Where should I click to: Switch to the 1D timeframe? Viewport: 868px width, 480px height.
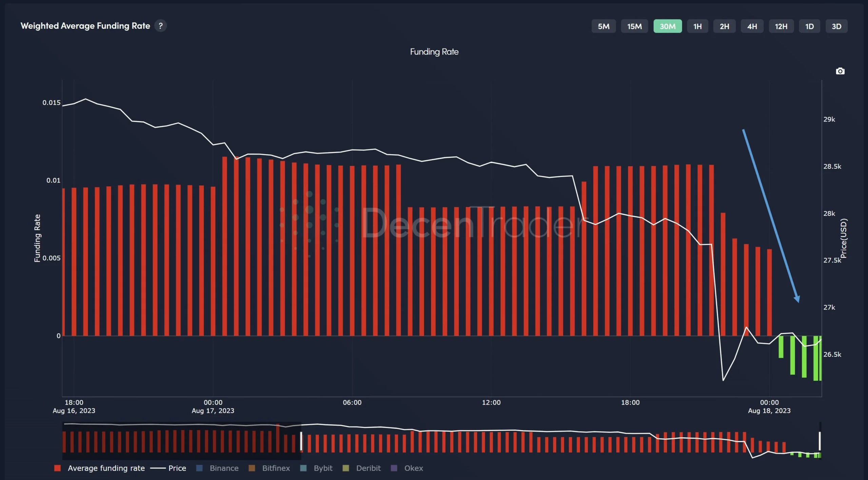pos(809,26)
